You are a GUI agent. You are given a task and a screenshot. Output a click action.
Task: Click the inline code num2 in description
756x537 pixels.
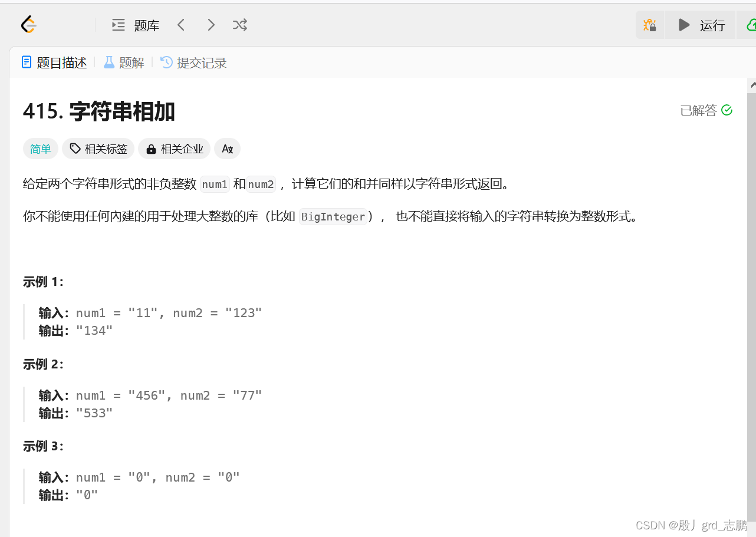pos(261,185)
